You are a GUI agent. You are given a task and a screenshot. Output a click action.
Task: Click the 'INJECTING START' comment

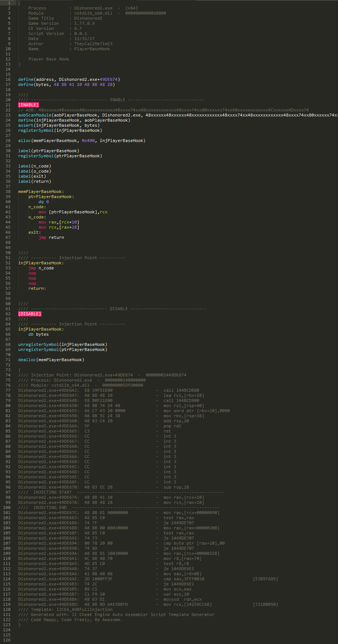click(x=53, y=492)
